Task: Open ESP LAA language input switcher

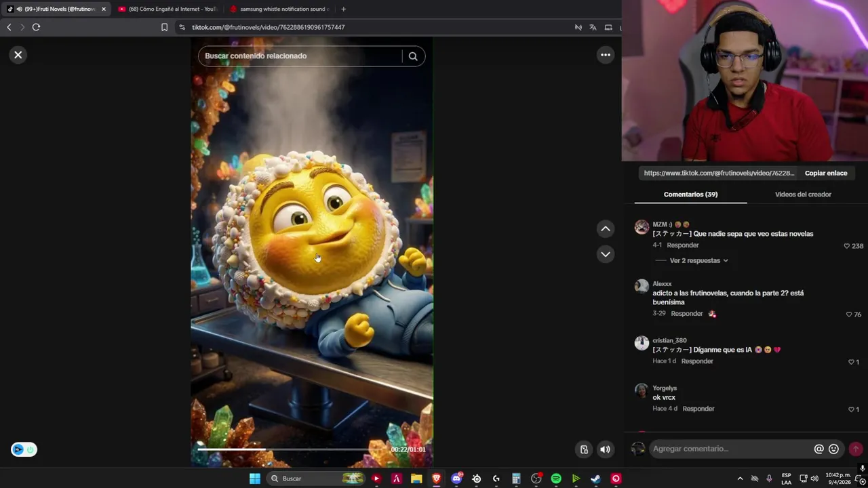Action: click(787, 479)
